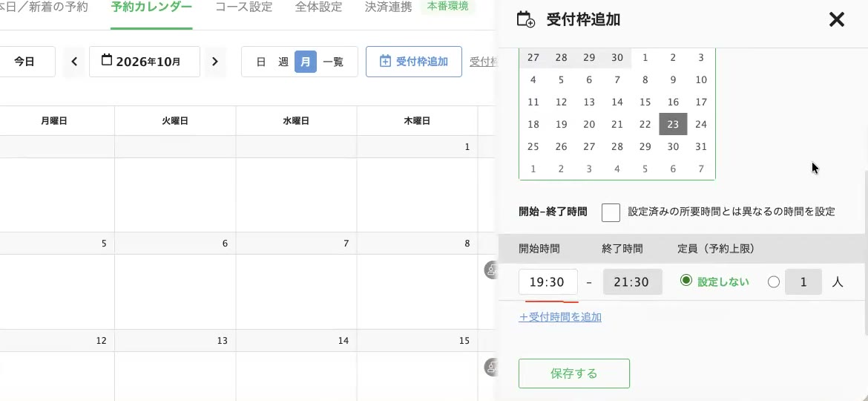Click the +受付時間を追加 link
The width and height of the screenshot is (868, 401).
click(560, 317)
